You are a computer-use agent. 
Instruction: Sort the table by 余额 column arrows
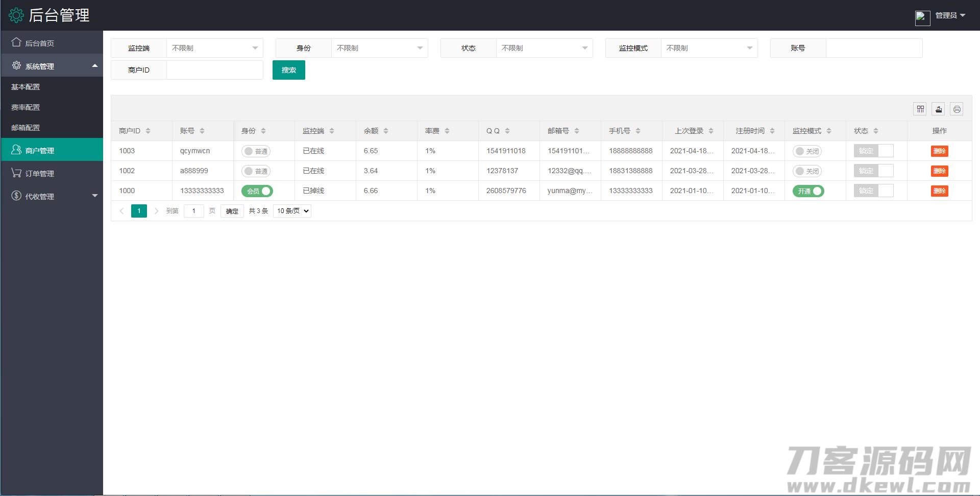pyautogui.click(x=387, y=130)
